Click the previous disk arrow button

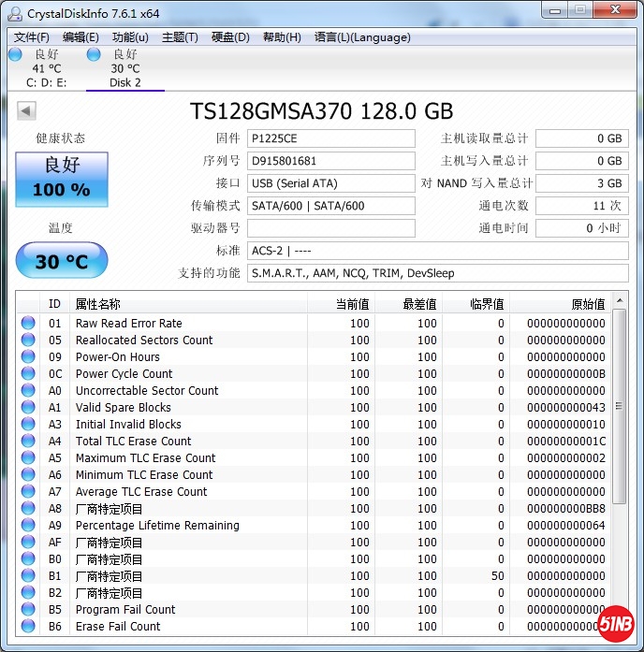26,111
